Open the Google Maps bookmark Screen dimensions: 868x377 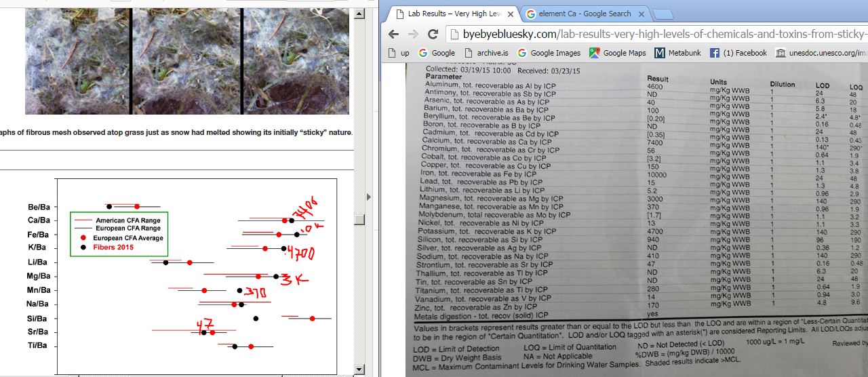618,53
